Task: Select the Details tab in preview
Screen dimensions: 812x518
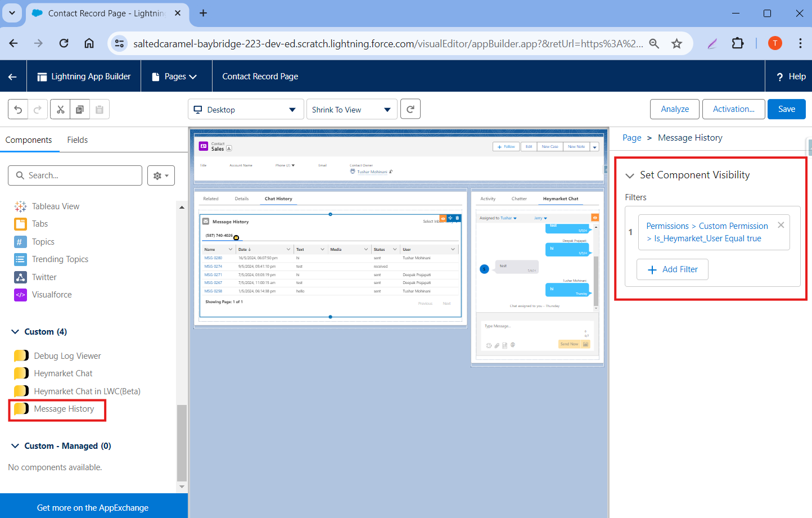Action: point(242,199)
